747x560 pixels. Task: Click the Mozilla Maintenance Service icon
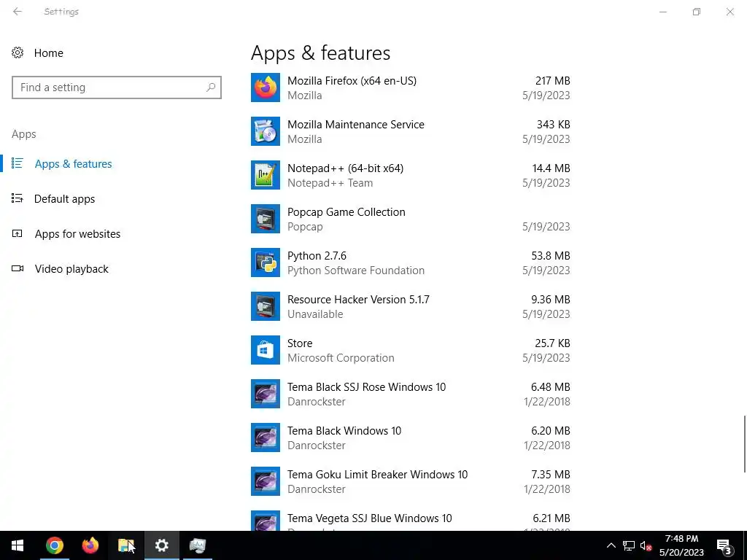[x=266, y=131]
